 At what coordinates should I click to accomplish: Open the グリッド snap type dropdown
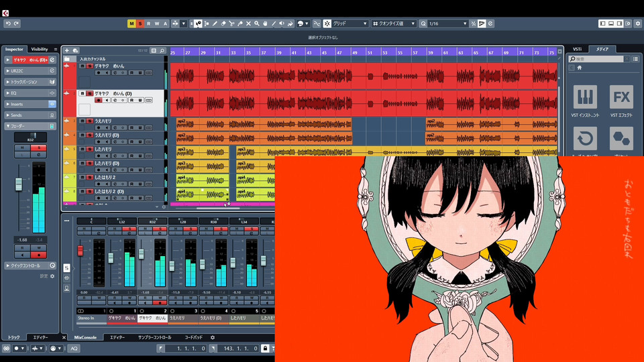click(350, 24)
